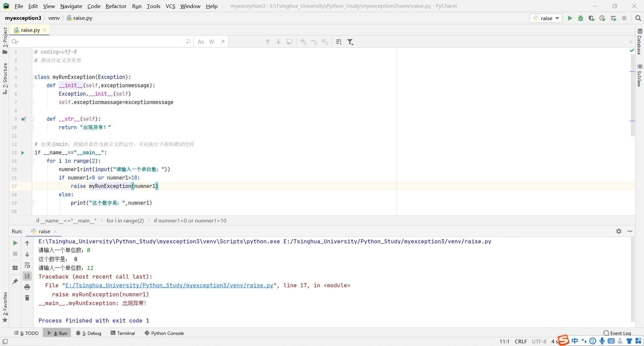The height and width of the screenshot is (346, 644).
Task: Rerun raise in Run panel
Action: coord(15,243)
